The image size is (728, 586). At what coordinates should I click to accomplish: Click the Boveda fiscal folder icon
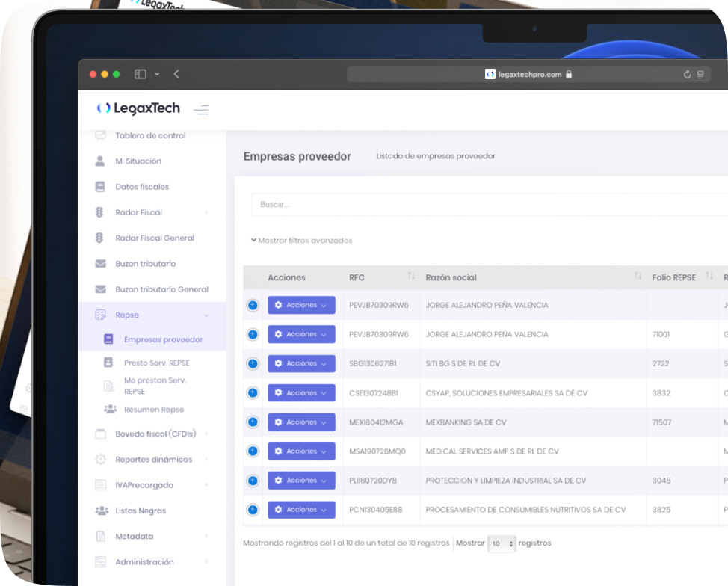[100, 434]
